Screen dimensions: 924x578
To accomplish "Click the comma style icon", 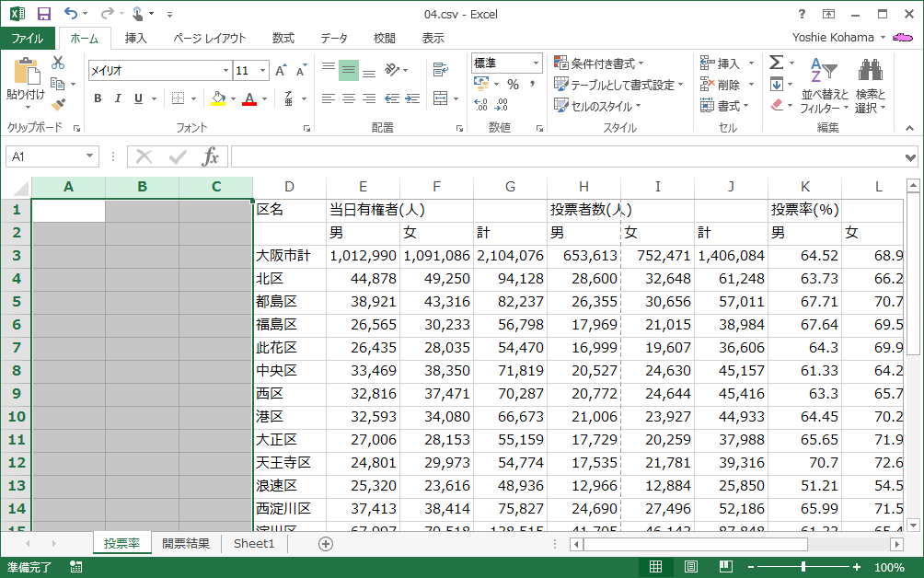I will 532,85.
